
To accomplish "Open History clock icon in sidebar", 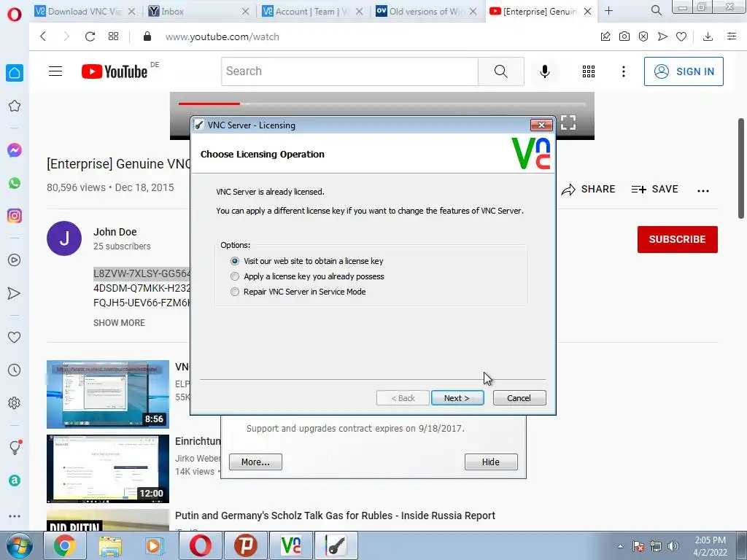I will (15, 370).
